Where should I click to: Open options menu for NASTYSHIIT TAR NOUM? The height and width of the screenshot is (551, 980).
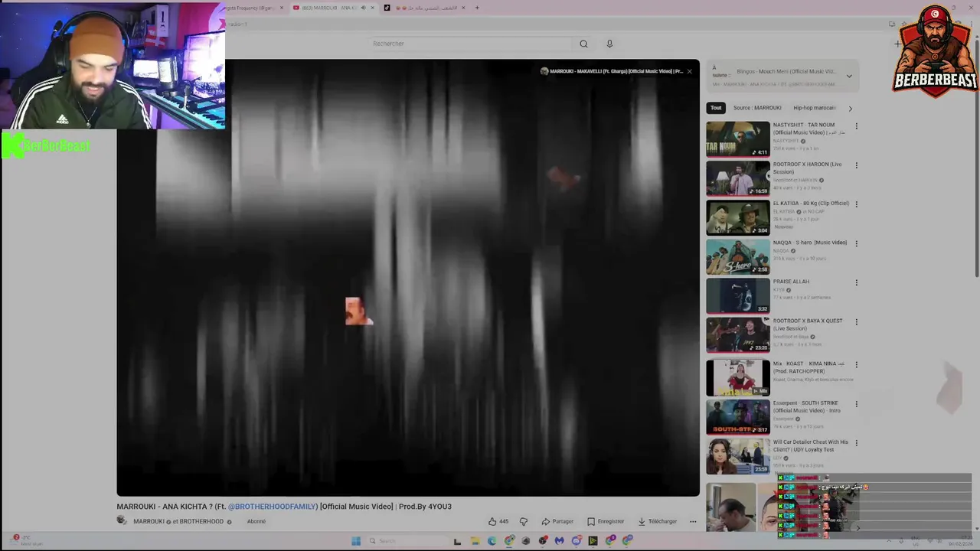[x=856, y=126]
